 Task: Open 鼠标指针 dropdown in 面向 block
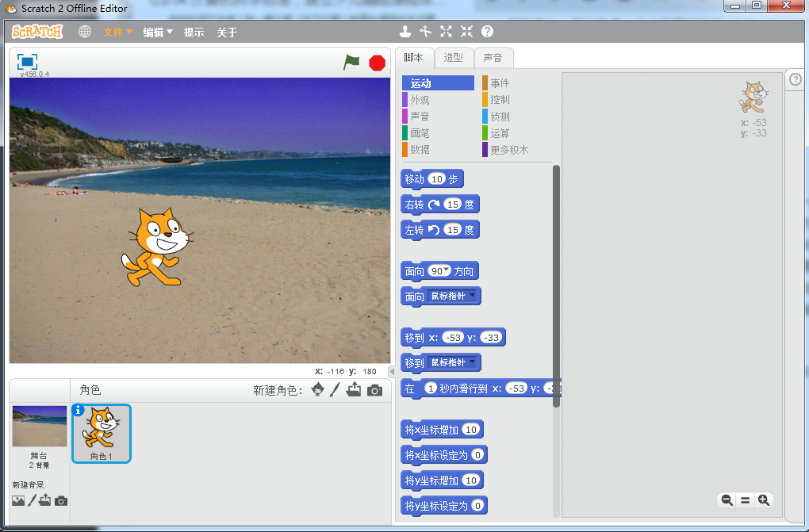coord(454,297)
